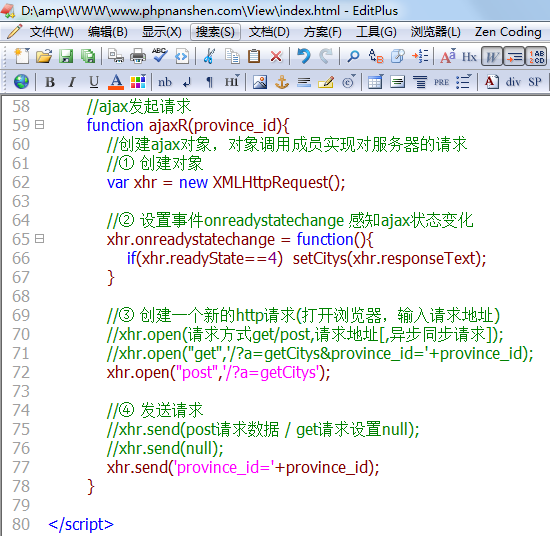The height and width of the screenshot is (536, 550).
Task: Open print preview
Action: click(116, 56)
